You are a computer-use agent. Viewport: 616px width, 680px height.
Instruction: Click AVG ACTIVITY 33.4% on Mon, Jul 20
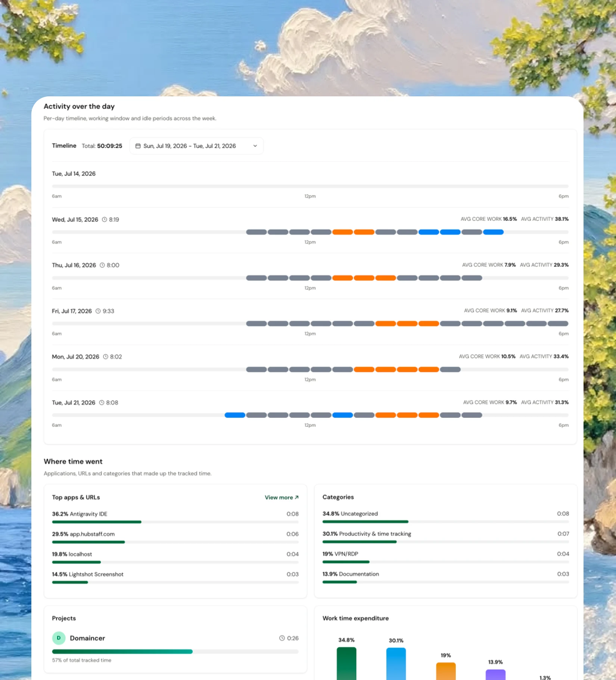[x=544, y=357]
